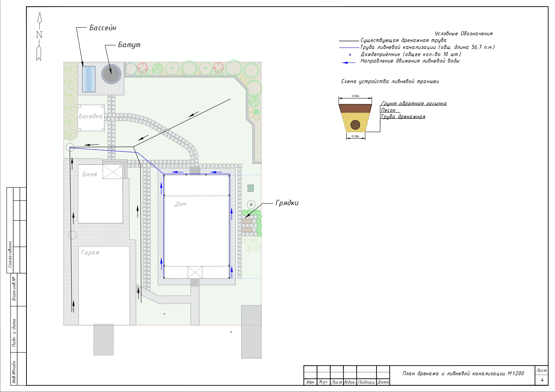555x392 pixels.
Task: Select the Гараж building label
Action: (90, 252)
